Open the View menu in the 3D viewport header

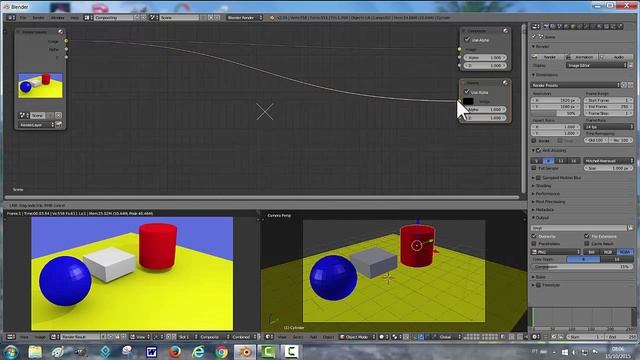pos(282,337)
